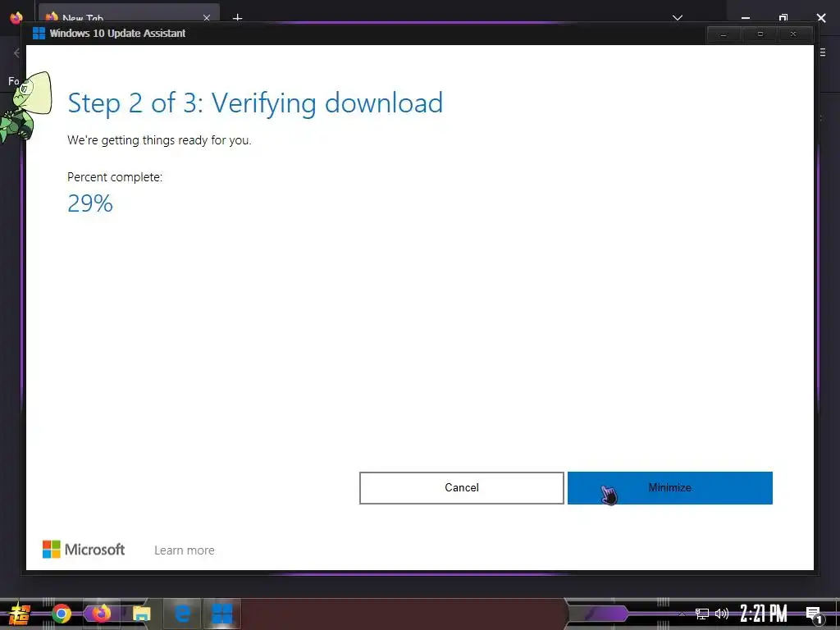This screenshot has width=840, height=630.
Task: Expand the Firefox list all tabs chevron
Action: 677,18
